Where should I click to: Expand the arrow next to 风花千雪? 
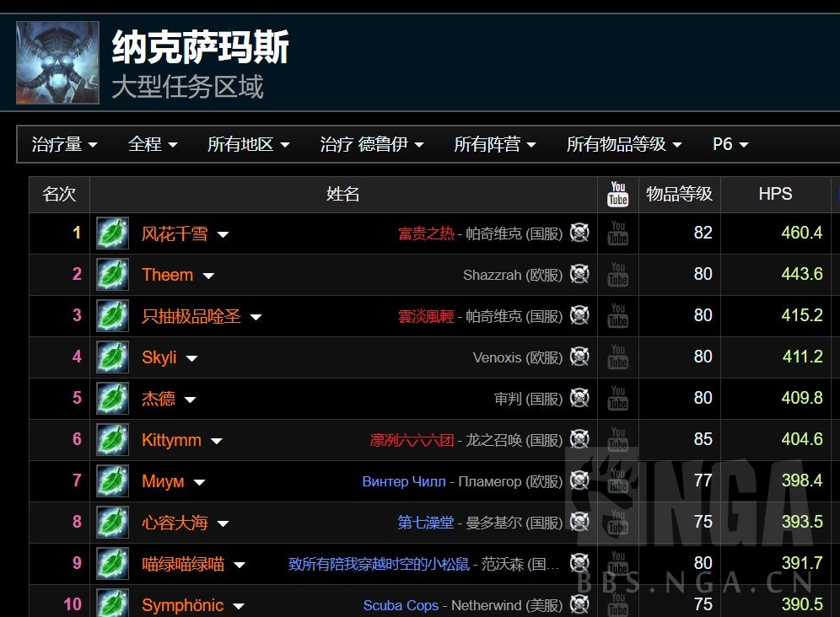(223, 235)
